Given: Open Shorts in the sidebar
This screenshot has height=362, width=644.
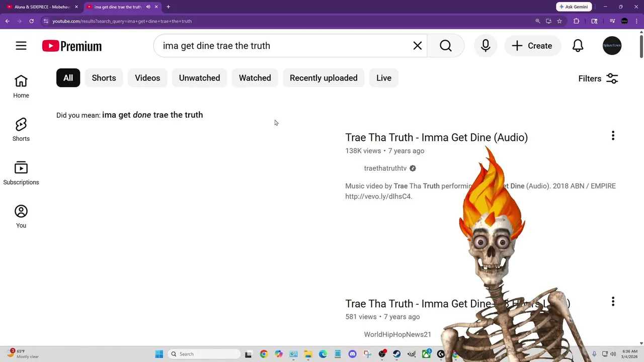Looking at the screenshot, I should [x=21, y=130].
